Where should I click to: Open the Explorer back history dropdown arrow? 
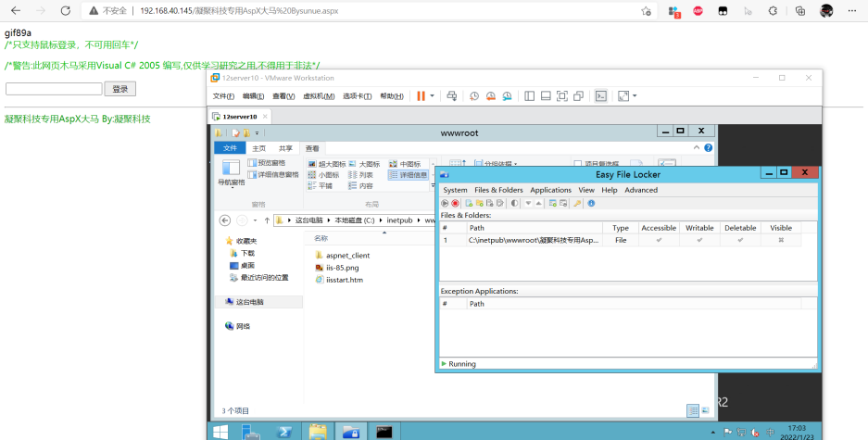pyautogui.click(x=255, y=220)
